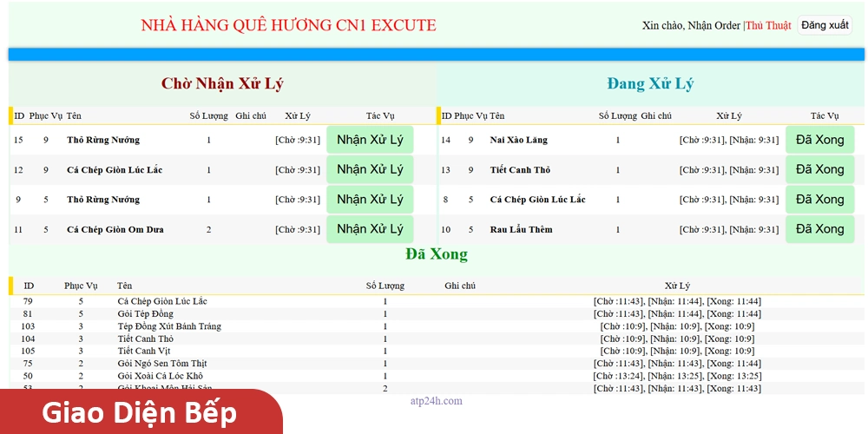Screen dimensions: 868x434
Task: Accept order 12 Cá Chép Giòn Lúc Lắc
Action: [370, 169]
